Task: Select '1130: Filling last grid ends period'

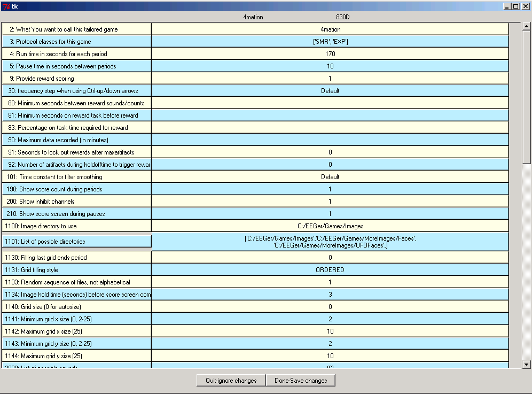Action: (x=77, y=258)
